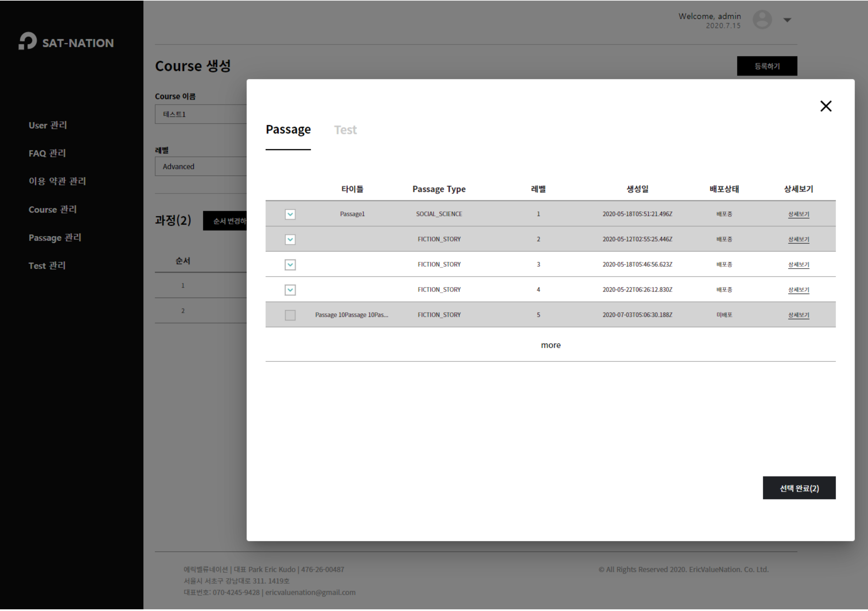Click 선택 완료(2) button
Image resolution: width=868 pixels, height=611 pixels.
[799, 488]
